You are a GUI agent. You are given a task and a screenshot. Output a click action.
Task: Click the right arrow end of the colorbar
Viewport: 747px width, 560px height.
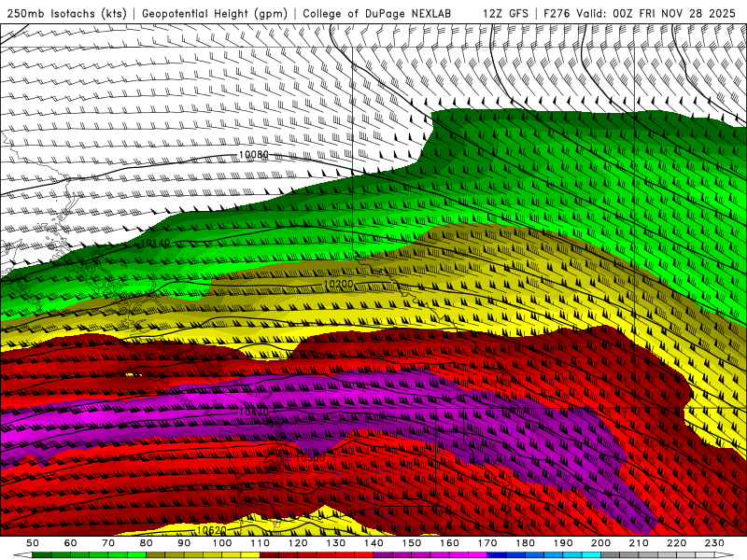pos(725,555)
